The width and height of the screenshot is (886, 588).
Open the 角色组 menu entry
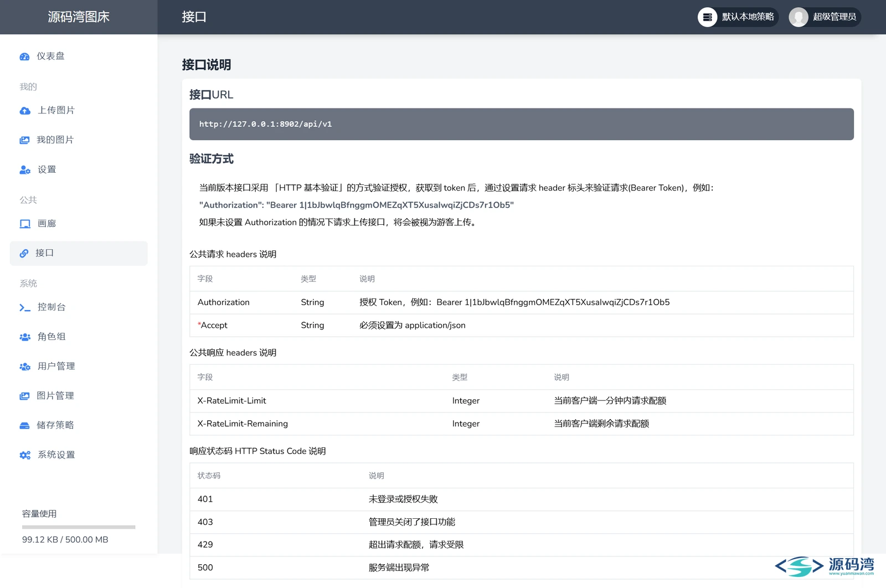click(x=79, y=337)
